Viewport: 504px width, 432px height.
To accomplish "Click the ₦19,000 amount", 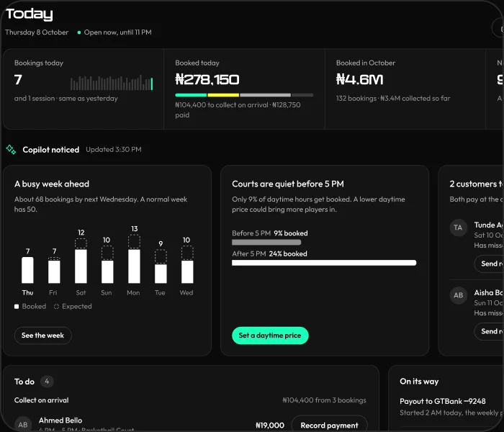I will coord(270,426).
